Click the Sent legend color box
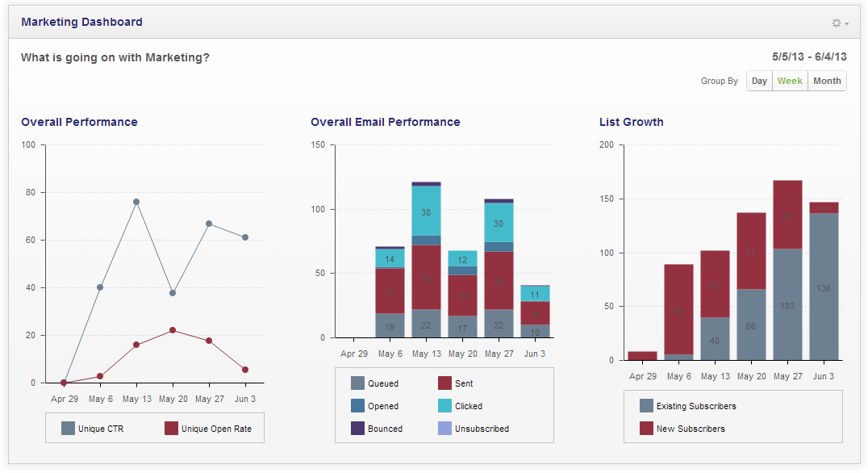This screenshot has height=473, width=868. [x=444, y=383]
